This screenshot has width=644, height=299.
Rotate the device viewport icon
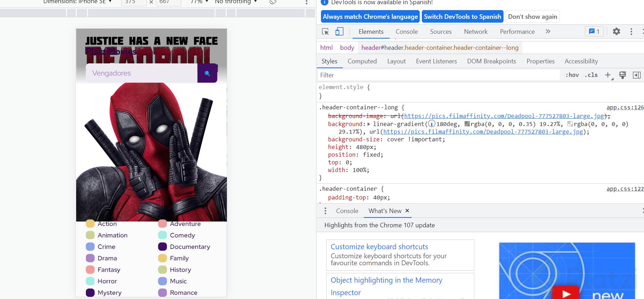tap(273, 2)
